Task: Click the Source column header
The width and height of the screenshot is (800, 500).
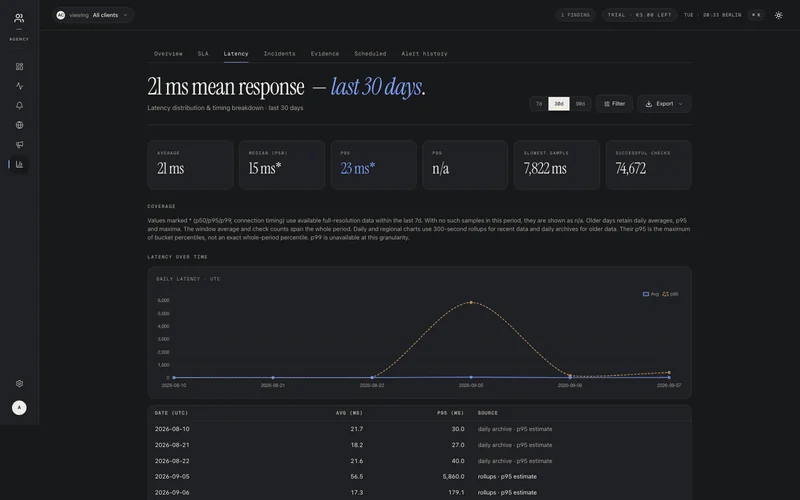Action: 488,413
